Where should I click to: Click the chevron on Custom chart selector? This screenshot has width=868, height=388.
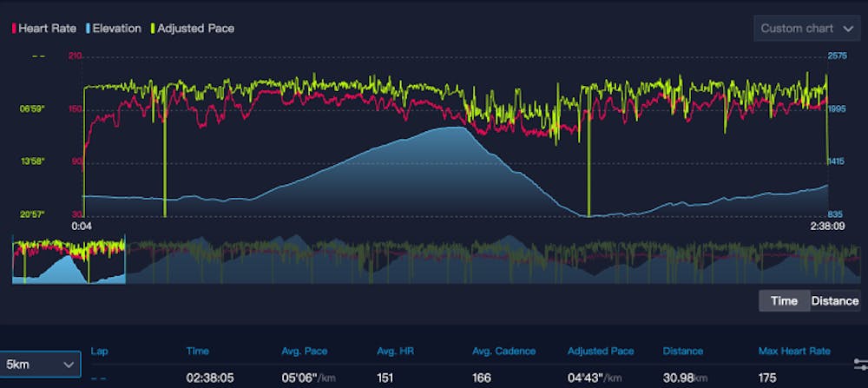click(848, 29)
